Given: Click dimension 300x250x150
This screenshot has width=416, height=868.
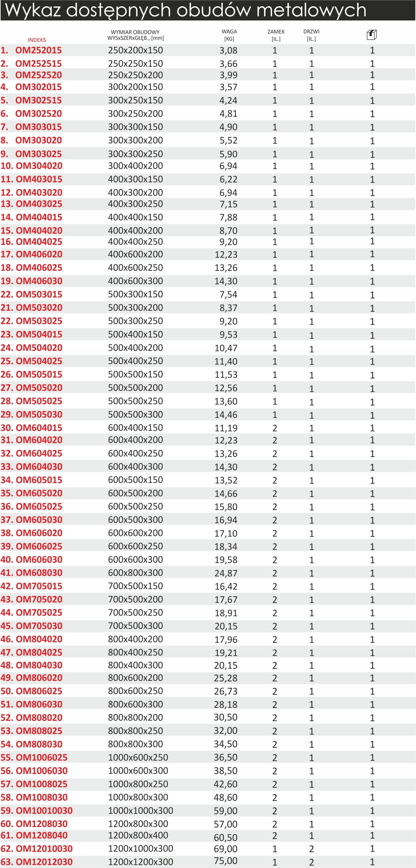Looking at the screenshot, I should [x=135, y=100].
